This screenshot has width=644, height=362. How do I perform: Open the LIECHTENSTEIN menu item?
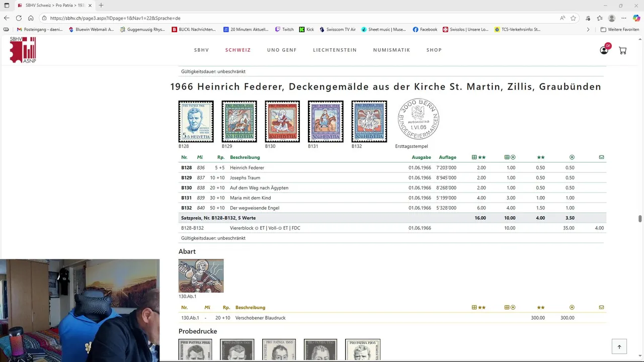click(335, 50)
